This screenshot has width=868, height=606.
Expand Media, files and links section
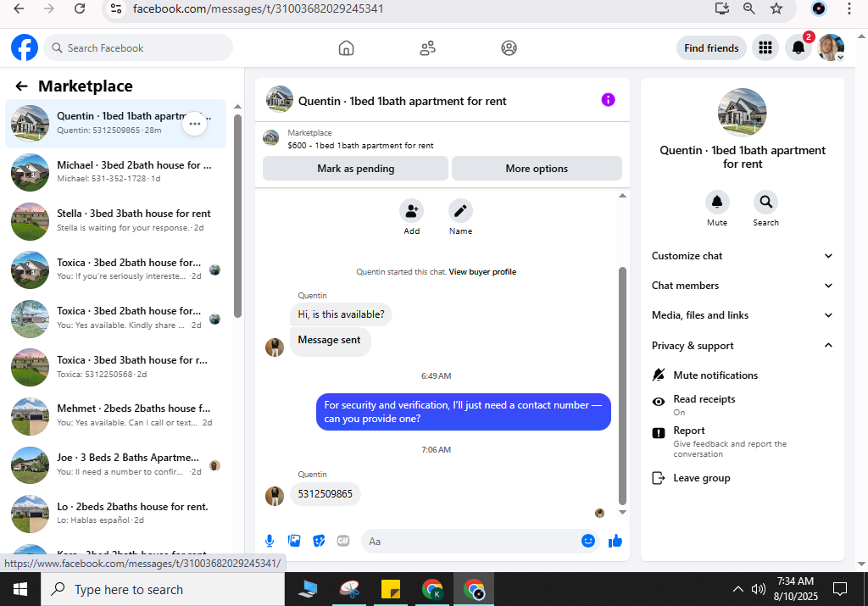point(743,315)
